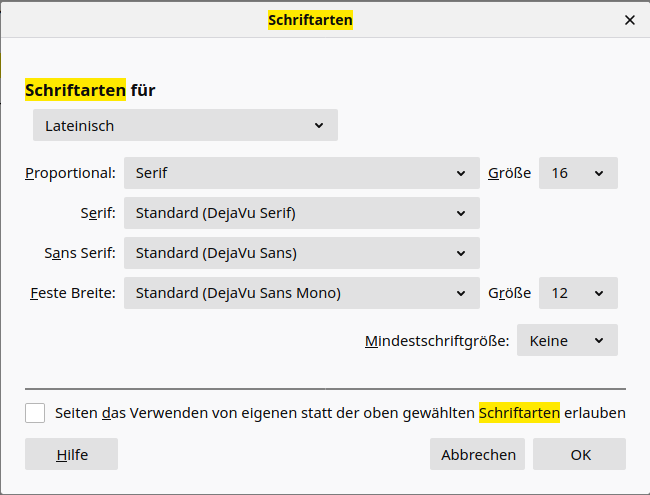
Task: Click the Serif label text
Action: pos(97,213)
